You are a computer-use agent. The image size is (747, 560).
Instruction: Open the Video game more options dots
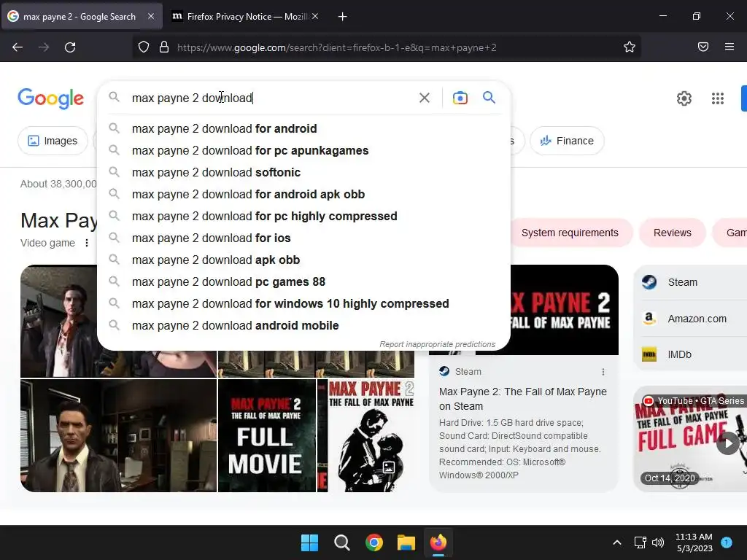[x=86, y=243]
